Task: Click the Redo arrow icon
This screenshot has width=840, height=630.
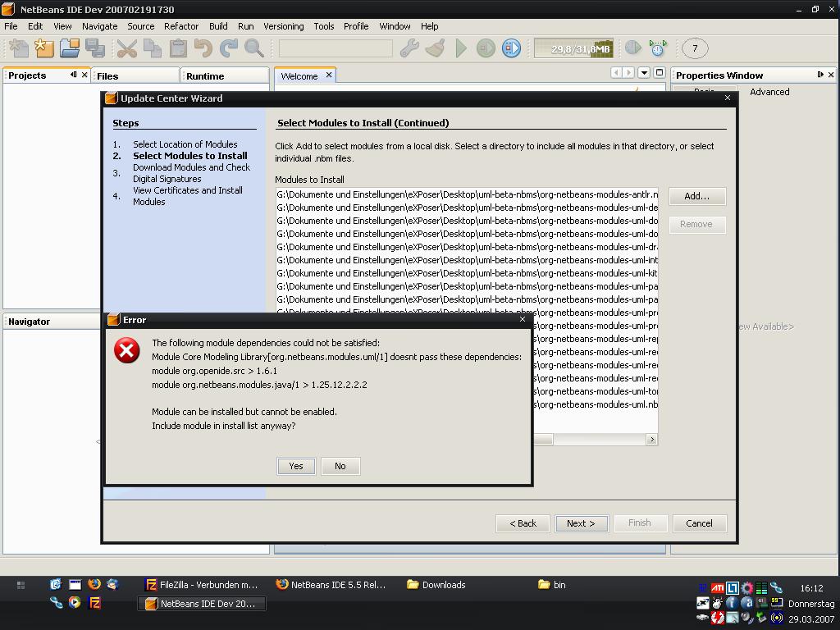Action: pos(229,48)
